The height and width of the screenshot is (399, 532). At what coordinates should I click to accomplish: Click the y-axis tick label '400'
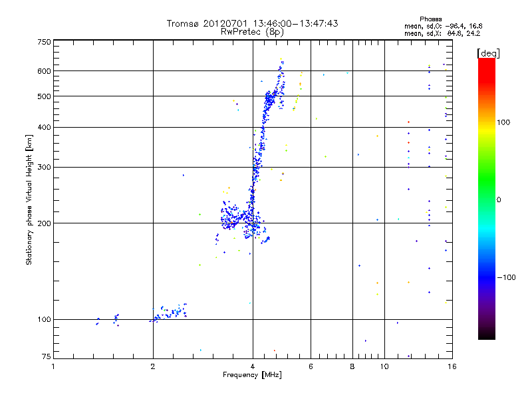pyautogui.click(x=44, y=128)
